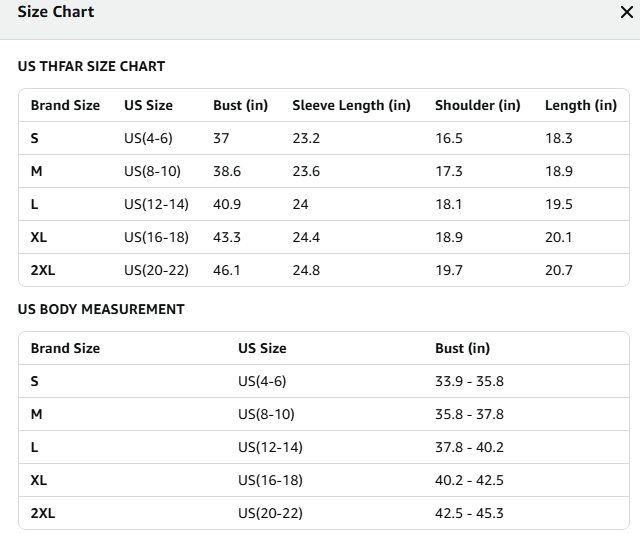640x547 pixels.
Task: Click the Length (in) column header
Action: point(581,105)
